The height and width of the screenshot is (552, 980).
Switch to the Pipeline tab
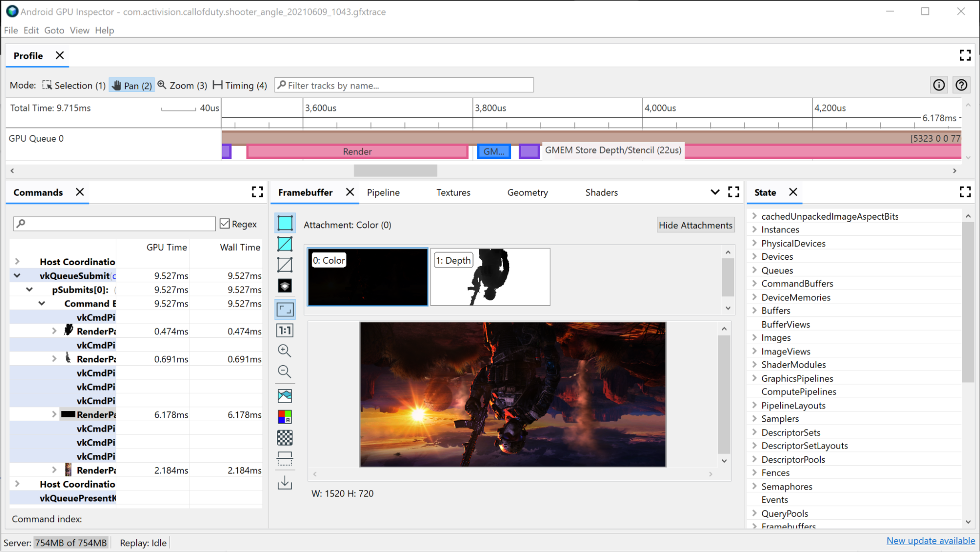click(x=383, y=192)
